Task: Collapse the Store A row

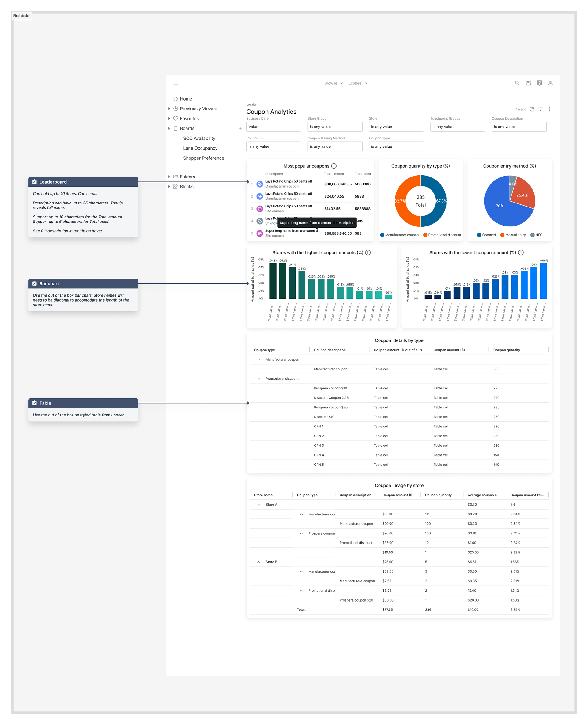Action: 258,504
